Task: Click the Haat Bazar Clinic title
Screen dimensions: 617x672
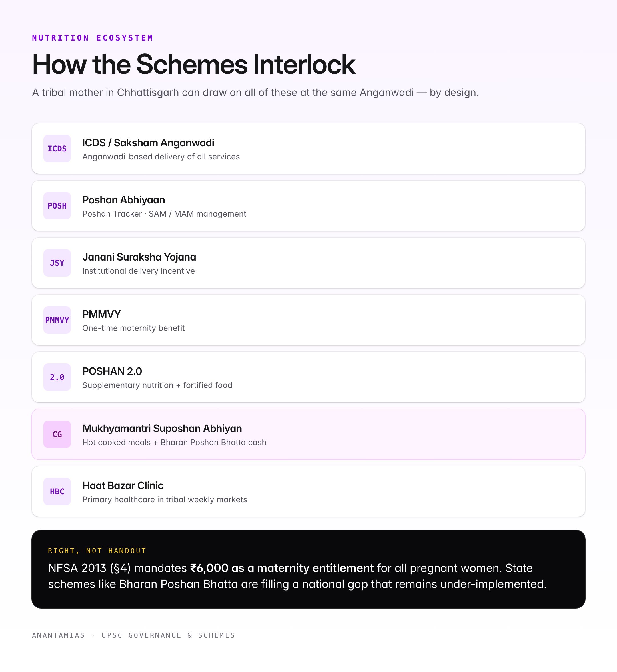Action: pyautogui.click(x=123, y=486)
